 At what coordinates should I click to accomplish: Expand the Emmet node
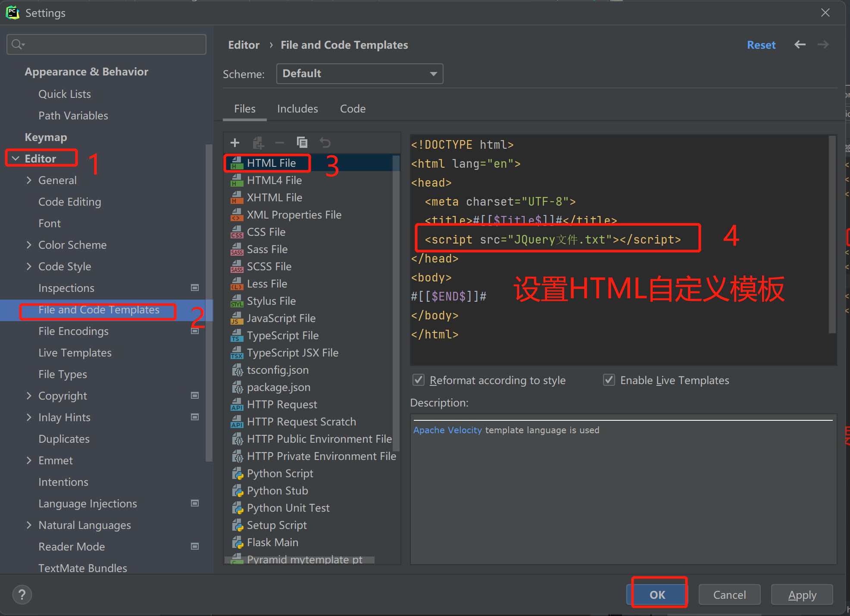coord(29,460)
